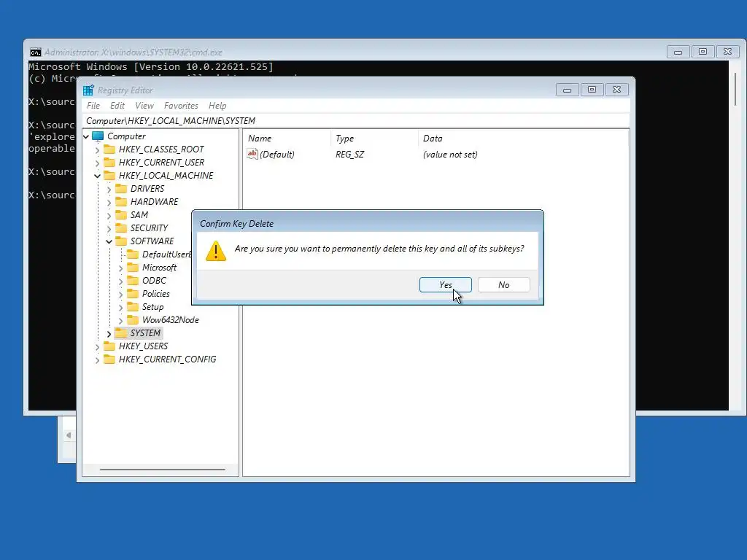This screenshot has width=747, height=560.
Task: Click the yellow warning icon in dialog
Action: [216, 251]
